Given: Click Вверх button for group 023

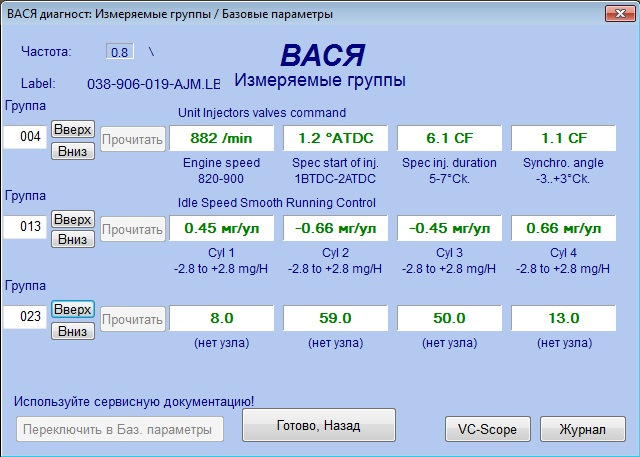Looking at the screenshot, I should pyautogui.click(x=73, y=309).
